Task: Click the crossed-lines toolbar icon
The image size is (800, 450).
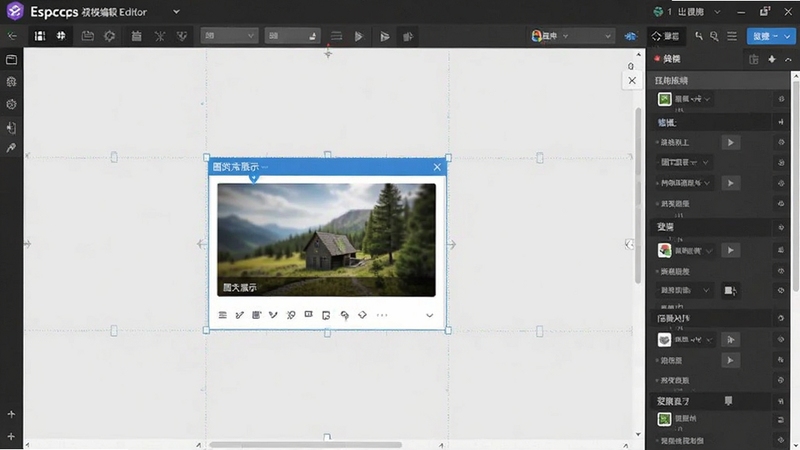Action: tap(160, 36)
